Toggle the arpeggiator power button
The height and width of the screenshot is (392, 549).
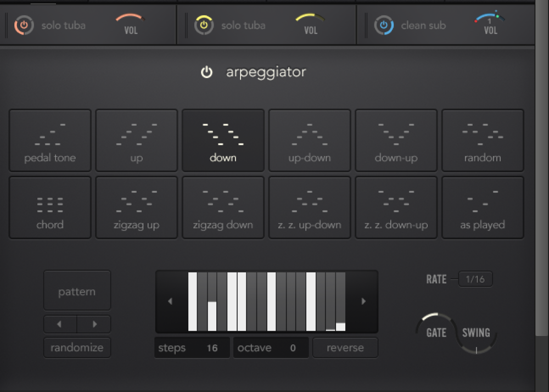(206, 72)
